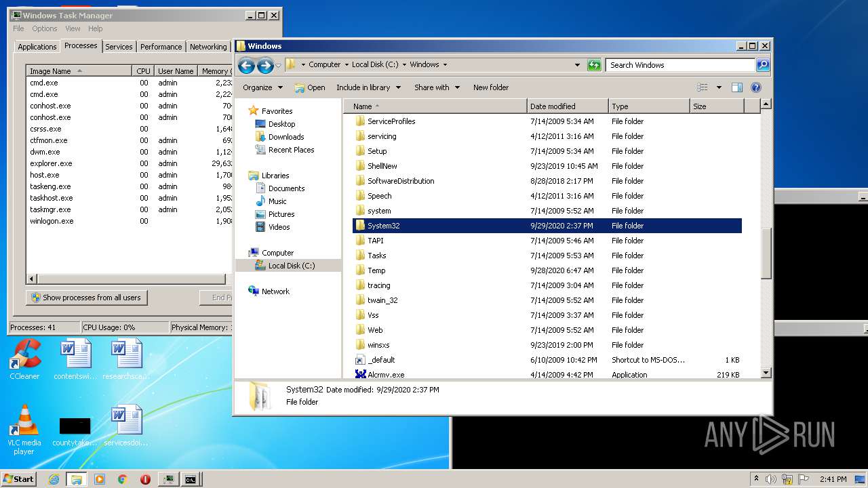
Task: Open Windows Media Player from taskbar
Action: click(100, 479)
